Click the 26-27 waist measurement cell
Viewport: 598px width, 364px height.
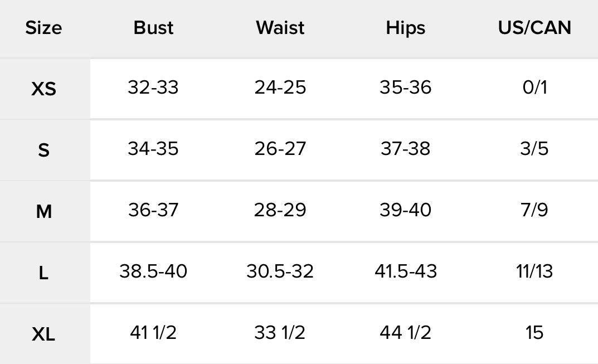(280, 149)
